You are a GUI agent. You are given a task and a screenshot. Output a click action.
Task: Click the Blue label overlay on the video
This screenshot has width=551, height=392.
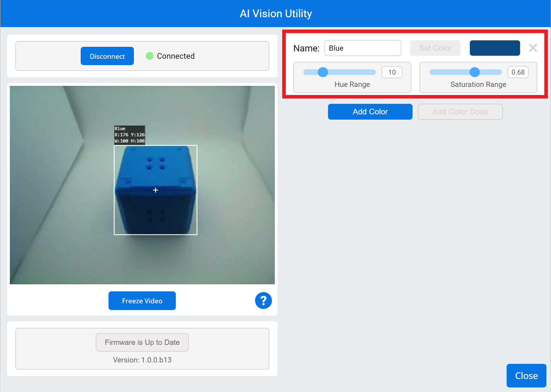(129, 135)
